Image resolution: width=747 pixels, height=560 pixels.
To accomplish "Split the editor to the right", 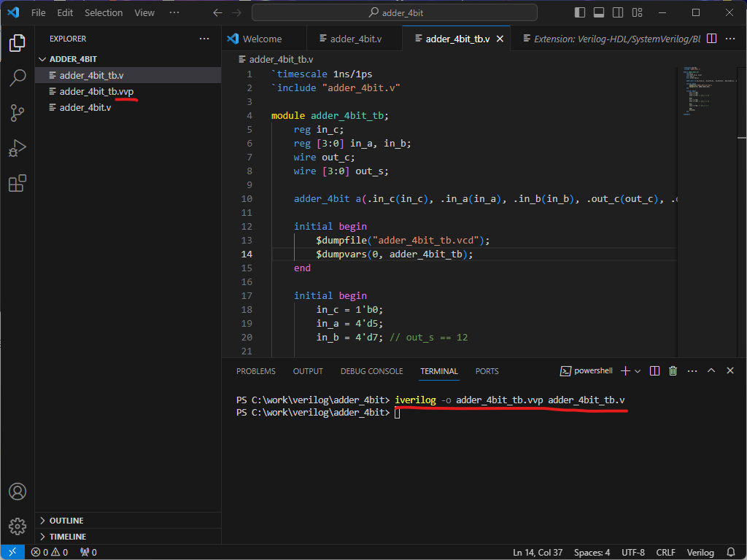I will [x=712, y=39].
